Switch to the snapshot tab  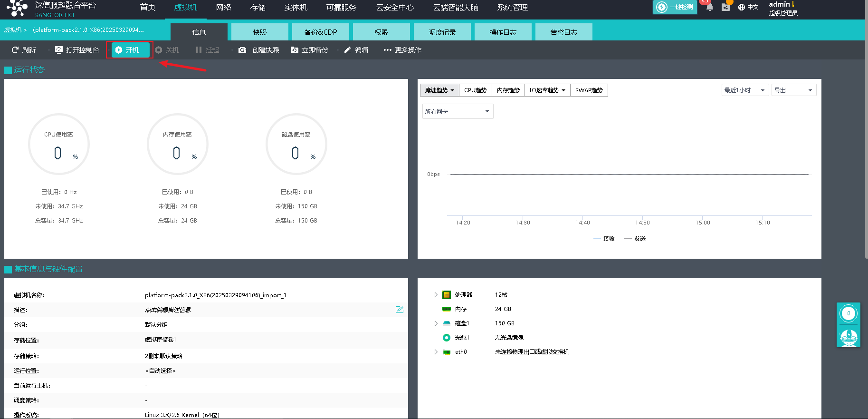[x=260, y=32]
